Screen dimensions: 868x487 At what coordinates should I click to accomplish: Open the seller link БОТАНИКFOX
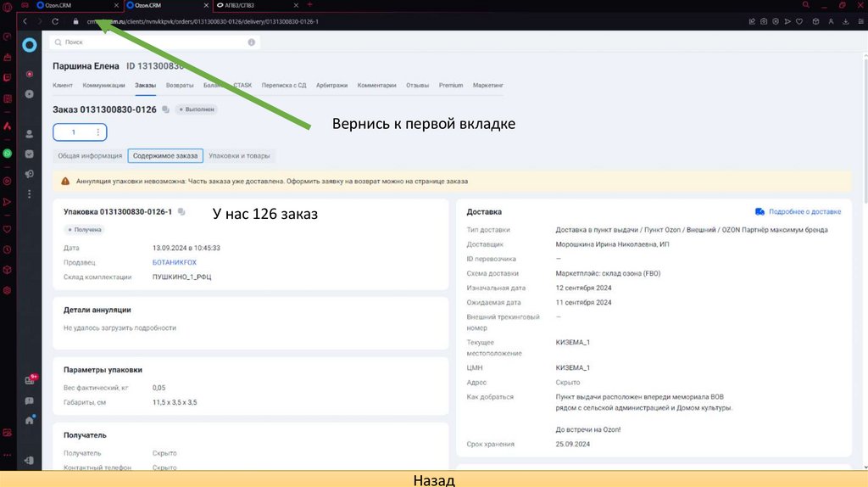click(x=175, y=263)
